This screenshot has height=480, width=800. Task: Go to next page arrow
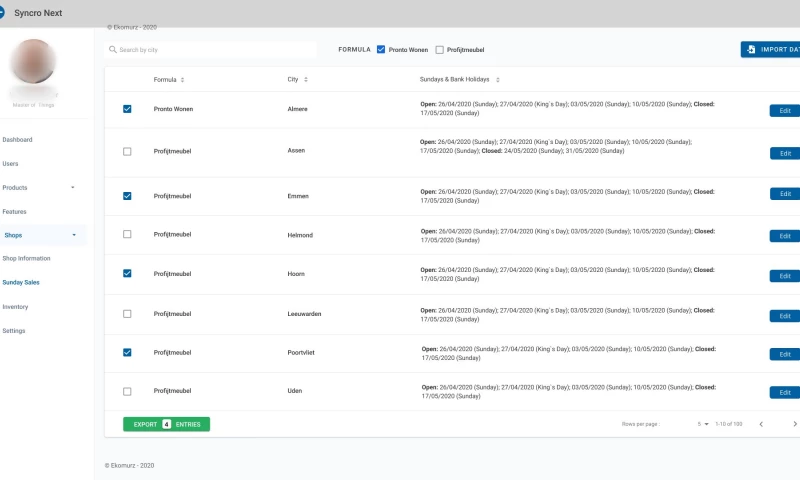795,424
